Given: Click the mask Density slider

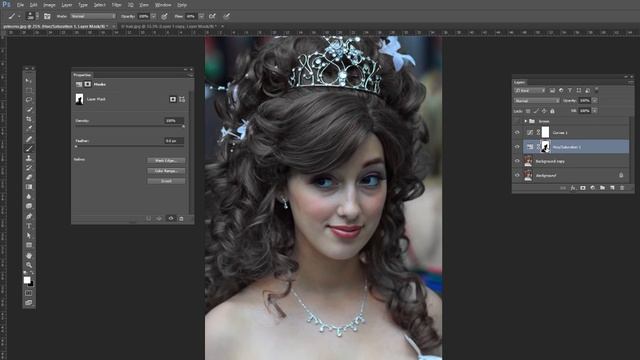Looking at the screenshot, I should 130,127.
